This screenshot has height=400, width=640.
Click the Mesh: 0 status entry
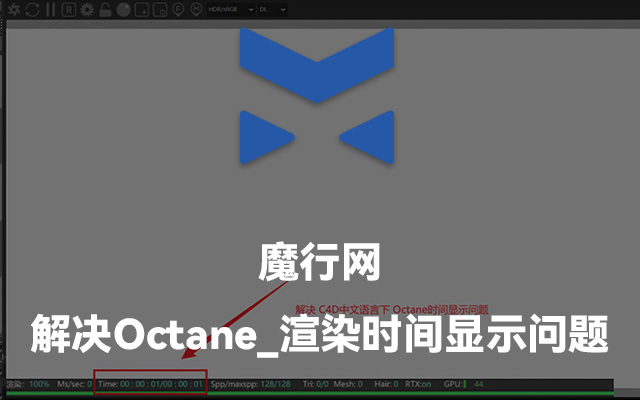pyautogui.click(x=348, y=384)
